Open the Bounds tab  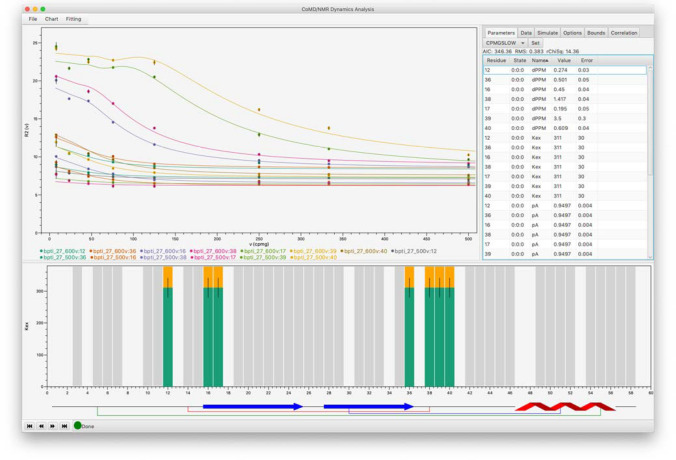[596, 33]
